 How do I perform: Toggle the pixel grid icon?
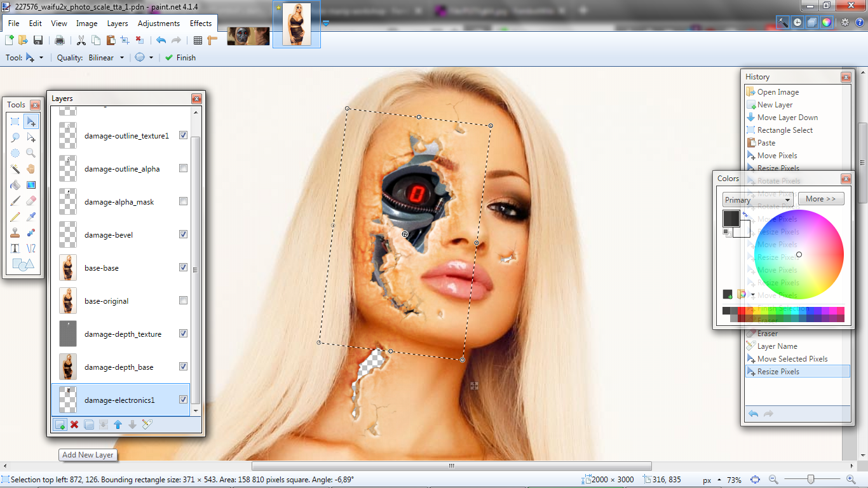click(198, 40)
